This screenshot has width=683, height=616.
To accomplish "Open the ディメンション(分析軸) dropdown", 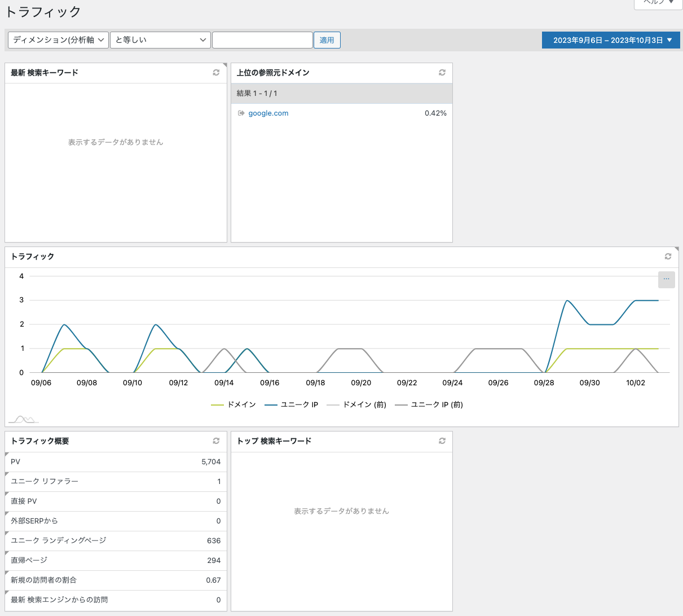I will [x=58, y=40].
